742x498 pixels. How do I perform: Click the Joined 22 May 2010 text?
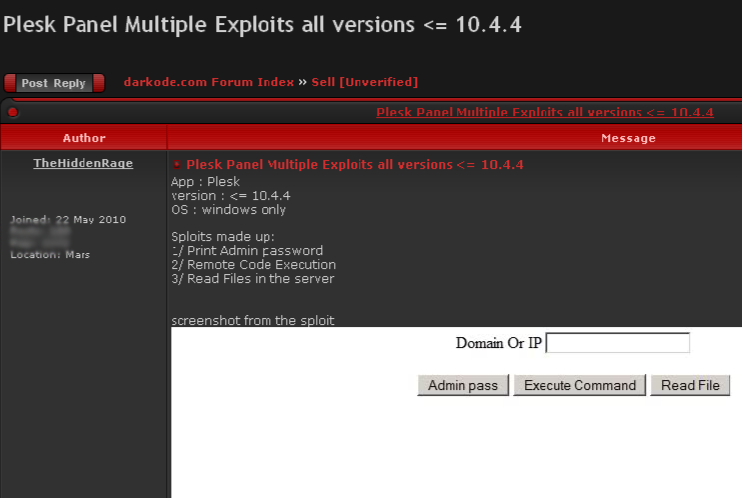point(68,219)
